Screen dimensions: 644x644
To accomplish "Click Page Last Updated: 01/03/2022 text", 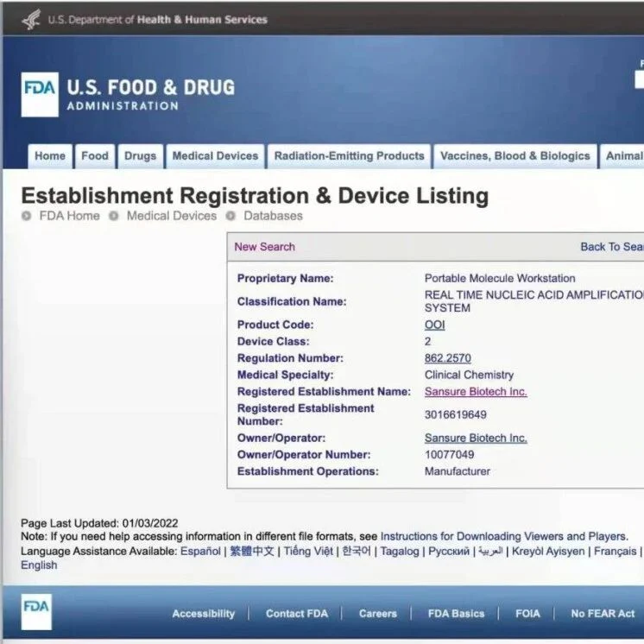I will point(99,523).
